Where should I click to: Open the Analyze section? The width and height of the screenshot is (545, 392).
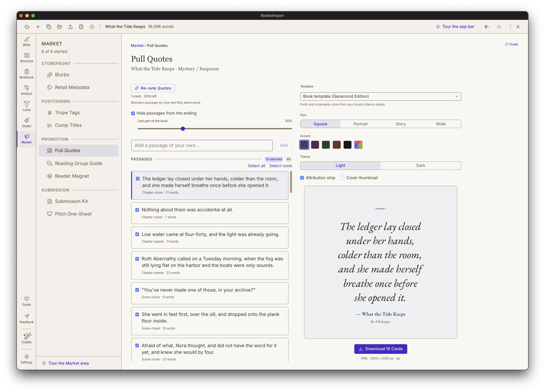(x=26, y=90)
